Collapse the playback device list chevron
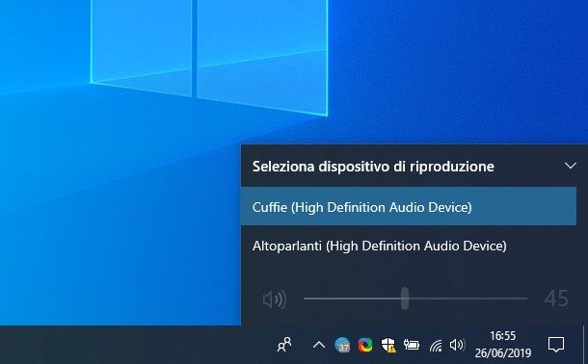The width and height of the screenshot is (588, 364). 571,166
